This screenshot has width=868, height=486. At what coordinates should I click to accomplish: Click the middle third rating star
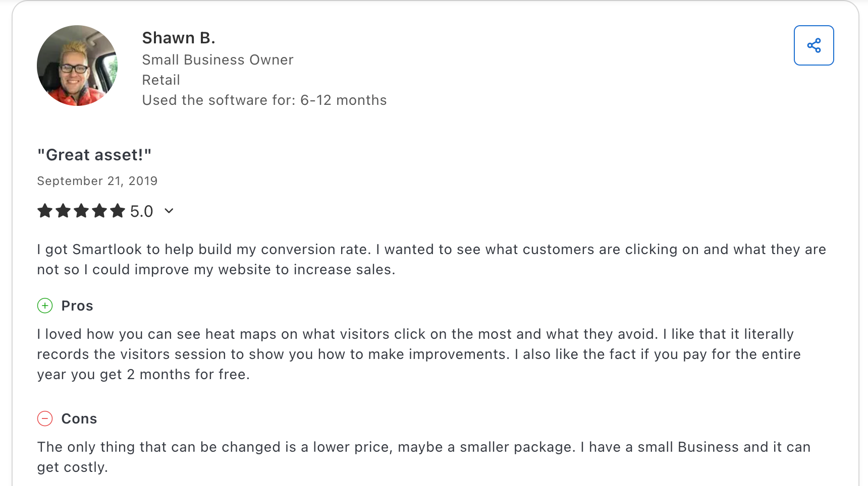click(x=81, y=211)
